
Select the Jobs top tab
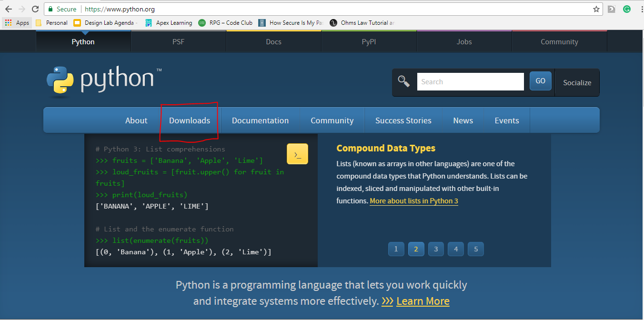click(464, 41)
